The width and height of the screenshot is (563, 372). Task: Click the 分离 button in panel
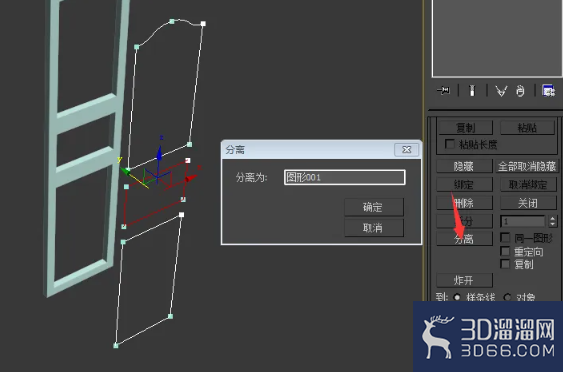(464, 239)
